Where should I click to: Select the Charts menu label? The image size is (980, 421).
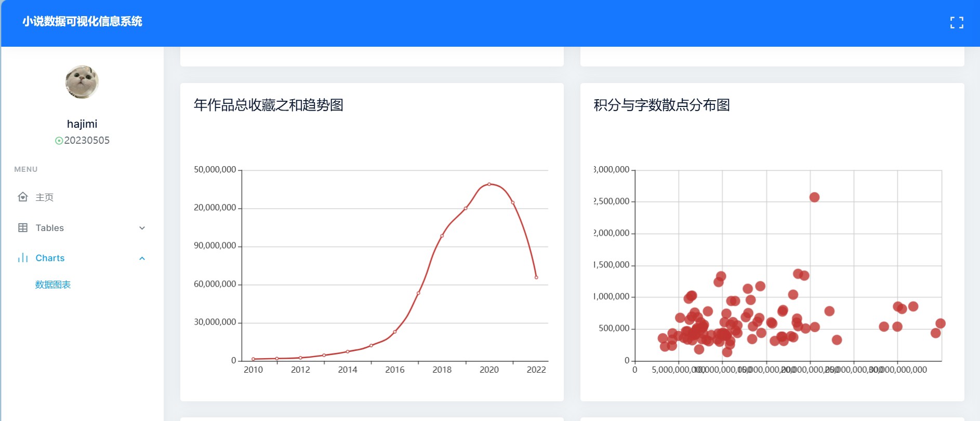tap(50, 258)
